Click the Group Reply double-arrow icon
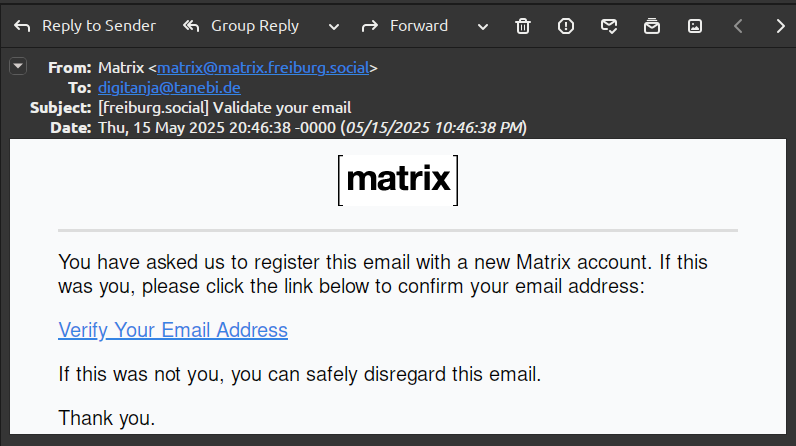This screenshot has height=446, width=796. click(x=191, y=26)
